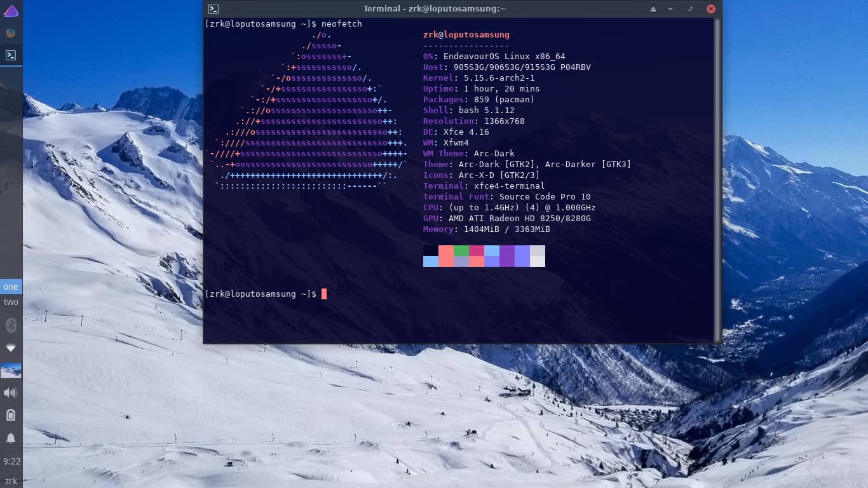
Task: Click the DE: Xfce 4.16 line
Action: (456, 132)
